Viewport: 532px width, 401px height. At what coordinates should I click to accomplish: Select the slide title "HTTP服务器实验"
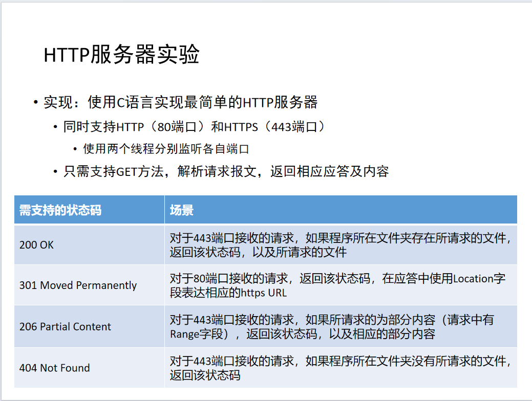121,54
